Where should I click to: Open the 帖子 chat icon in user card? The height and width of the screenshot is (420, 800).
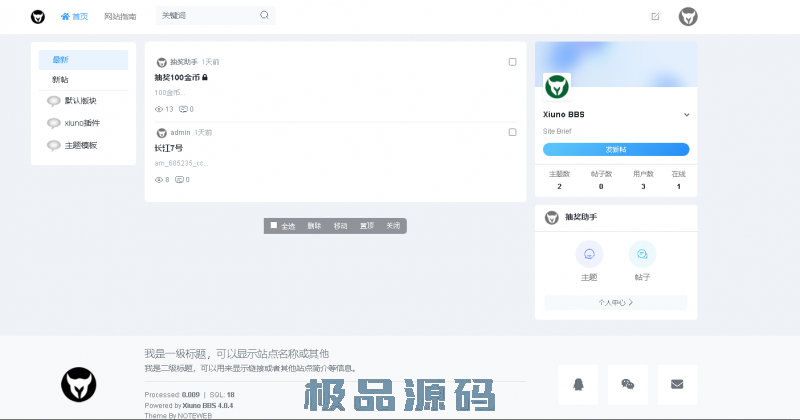click(642, 254)
